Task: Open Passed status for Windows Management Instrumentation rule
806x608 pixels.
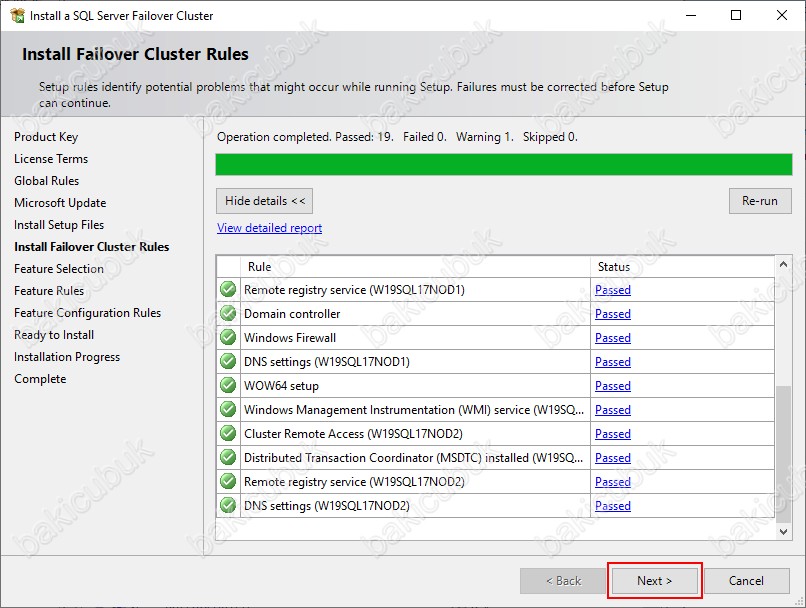Action: point(613,410)
